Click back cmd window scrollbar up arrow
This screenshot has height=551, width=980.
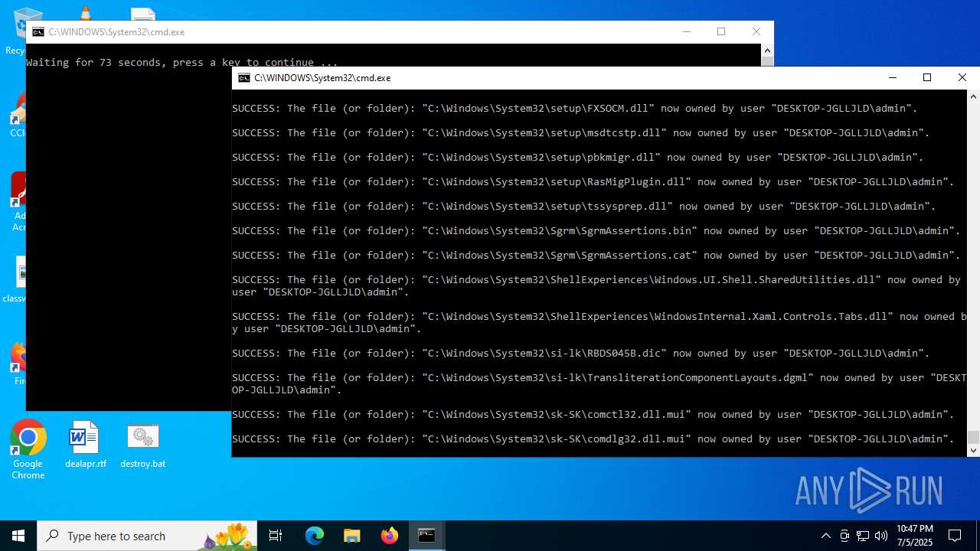[767, 51]
